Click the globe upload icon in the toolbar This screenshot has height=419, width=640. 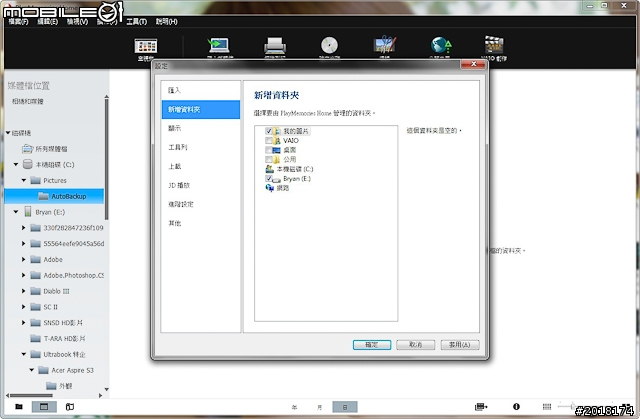pos(439,45)
